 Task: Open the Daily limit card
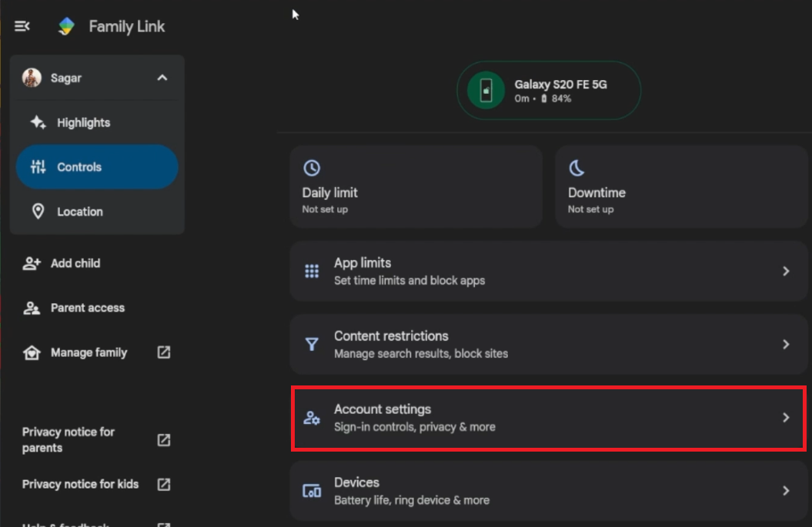click(x=416, y=186)
